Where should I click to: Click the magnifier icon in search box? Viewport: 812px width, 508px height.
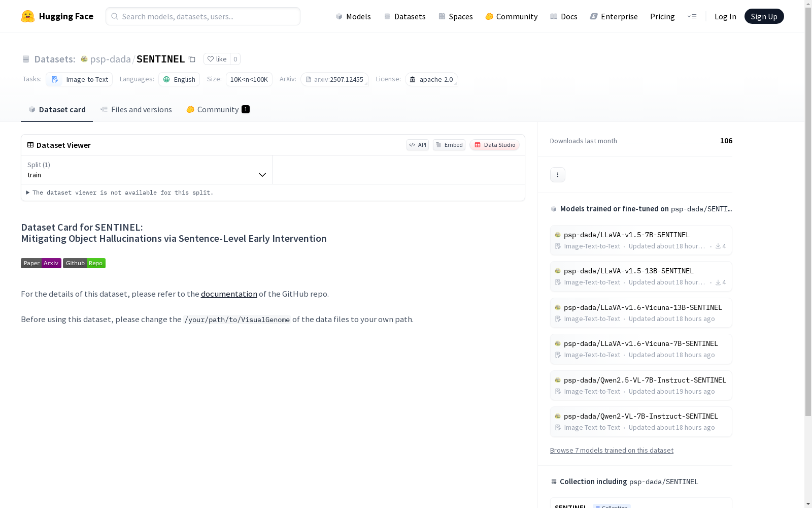[115, 16]
